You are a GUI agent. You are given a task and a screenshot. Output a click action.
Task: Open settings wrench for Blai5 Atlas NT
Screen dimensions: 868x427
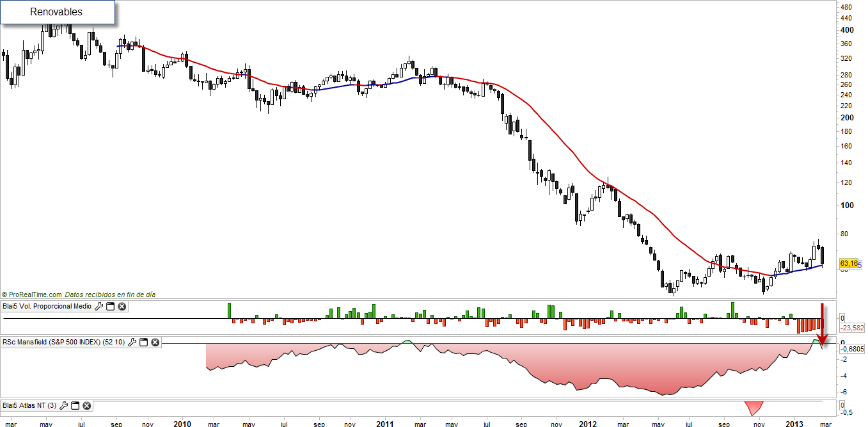click(x=64, y=406)
